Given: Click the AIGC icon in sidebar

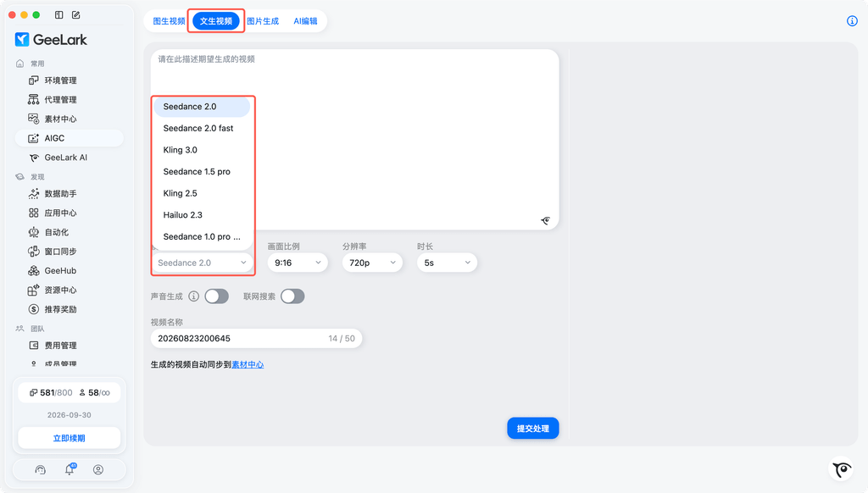Looking at the screenshot, I should (34, 138).
